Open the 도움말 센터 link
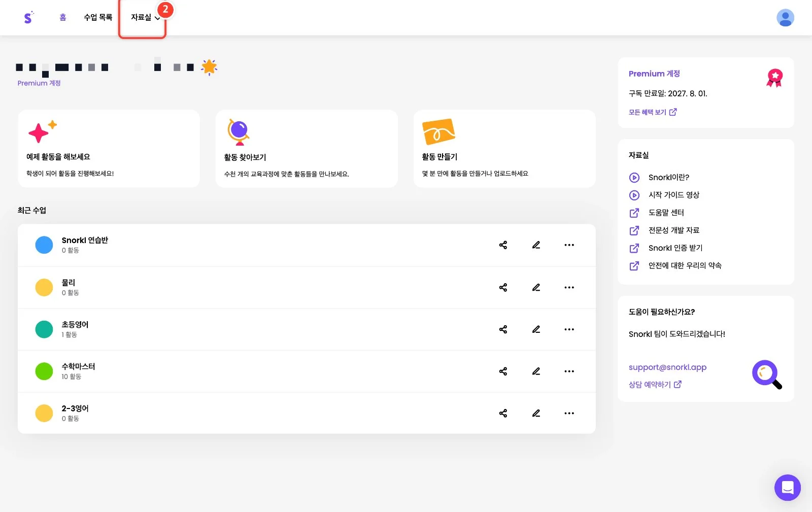Viewport: 812px width, 512px height. [x=657, y=213]
